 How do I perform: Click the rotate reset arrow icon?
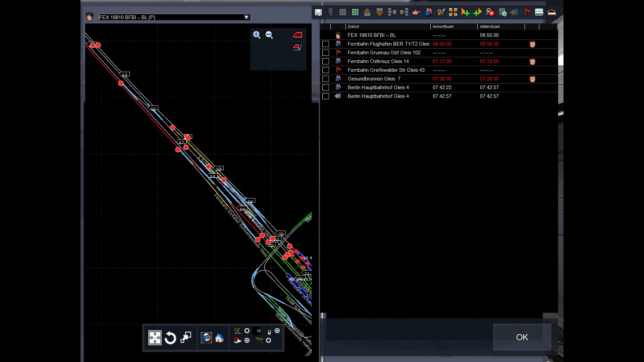(170, 338)
